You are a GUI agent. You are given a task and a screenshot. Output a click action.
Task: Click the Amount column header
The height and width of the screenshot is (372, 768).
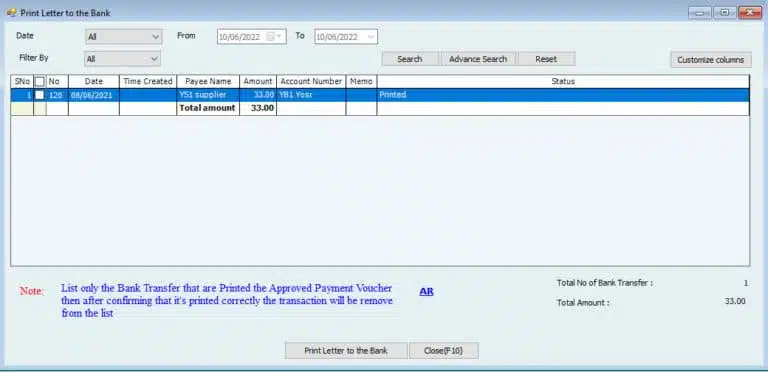click(x=258, y=81)
